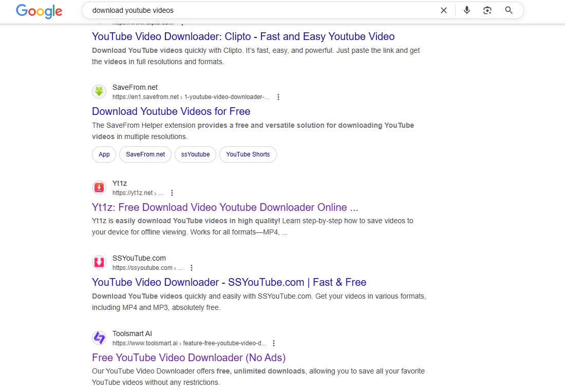Click the "SSYouTube.com" site name
This screenshot has height=392, width=565.
point(139,258)
